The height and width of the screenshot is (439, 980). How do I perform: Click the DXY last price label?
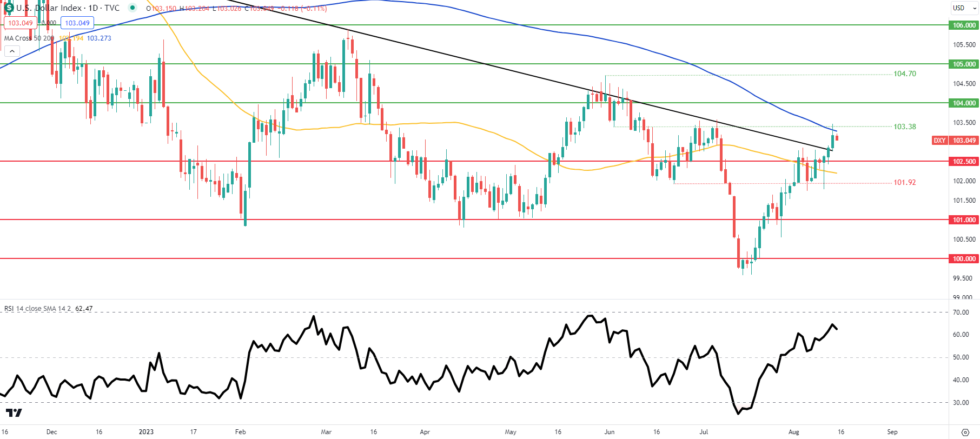click(955, 141)
